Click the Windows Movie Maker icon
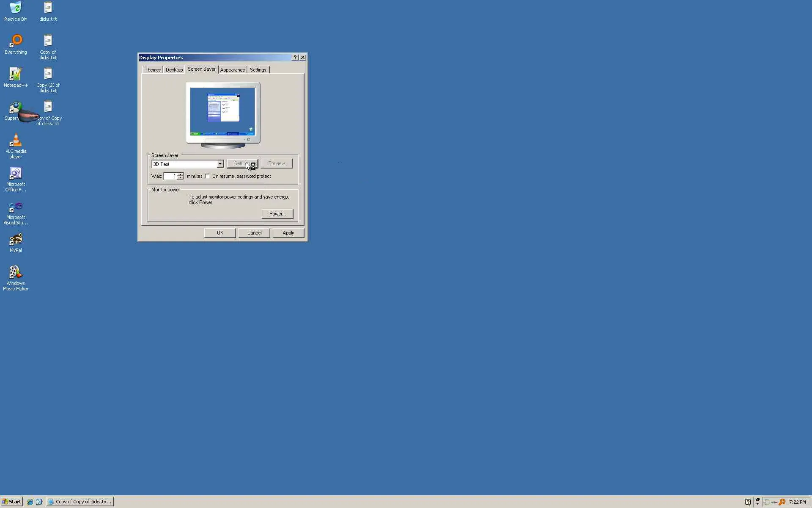 [16, 272]
